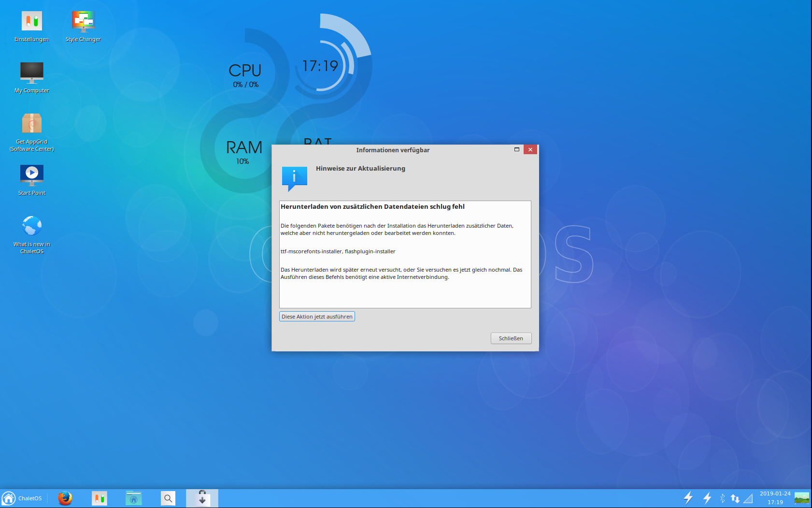Image resolution: width=812 pixels, height=508 pixels.
Task: Open the date and time clock
Action: tap(775, 498)
